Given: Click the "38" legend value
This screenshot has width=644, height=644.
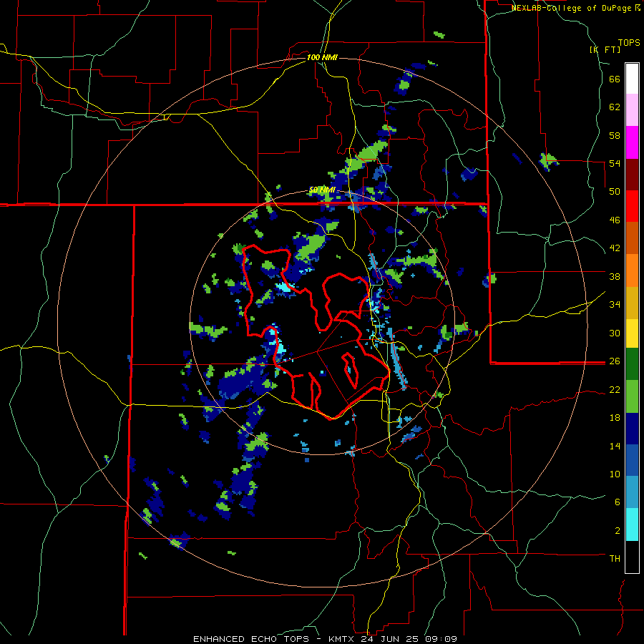Looking at the screenshot, I should (x=615, y=276).
